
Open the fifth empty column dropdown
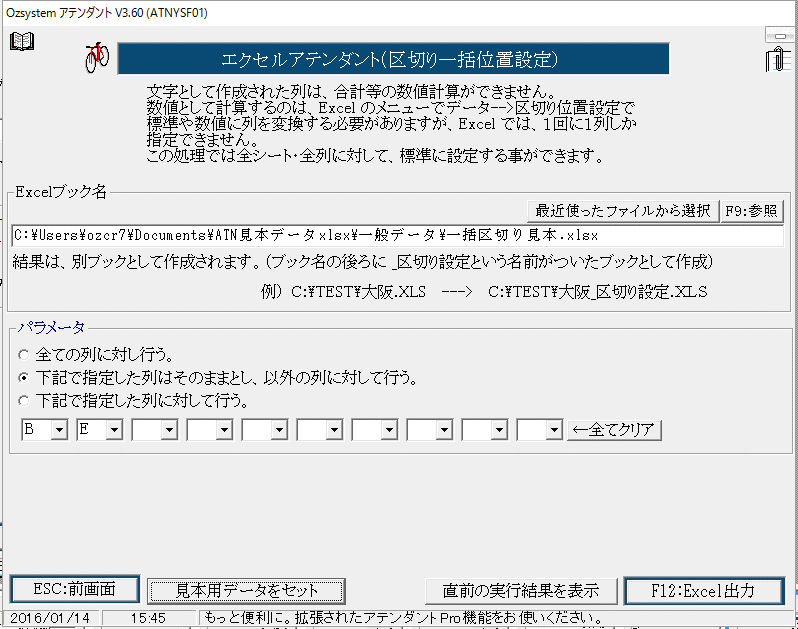279,430
